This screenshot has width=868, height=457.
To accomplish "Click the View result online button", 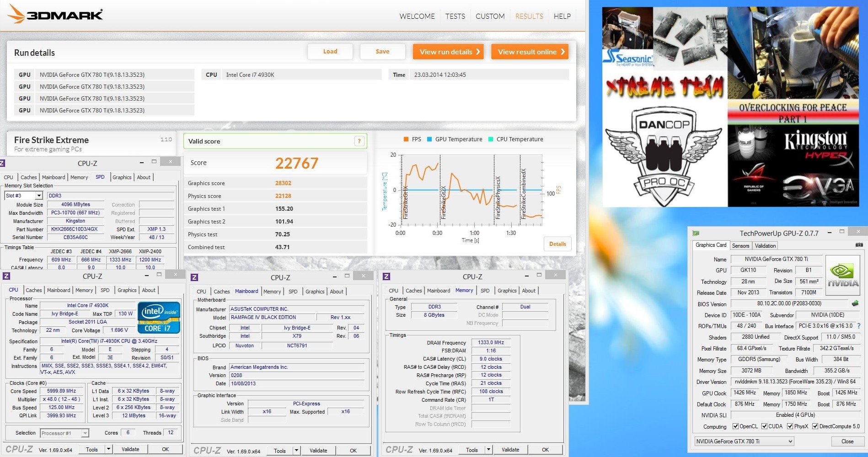I will coord(530,52).
